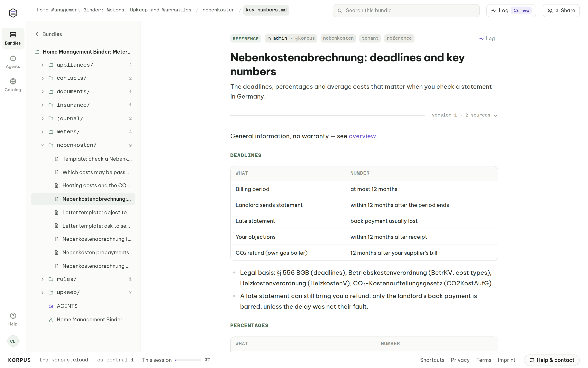Open the CL user avatar
The image size is (588, 368).
tap(13, 341)
